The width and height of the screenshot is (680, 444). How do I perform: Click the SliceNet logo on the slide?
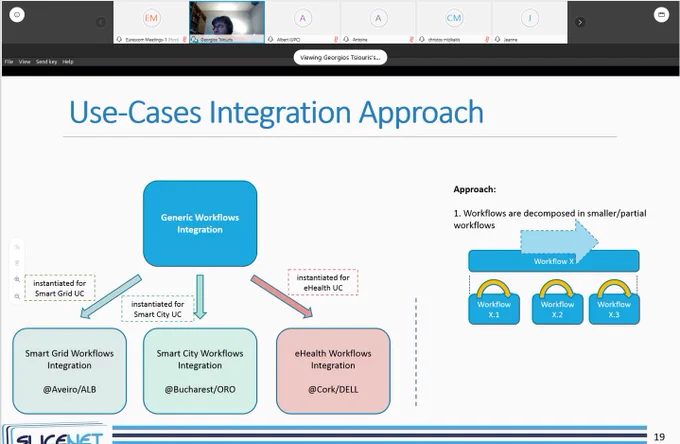(x=54, y=434)
